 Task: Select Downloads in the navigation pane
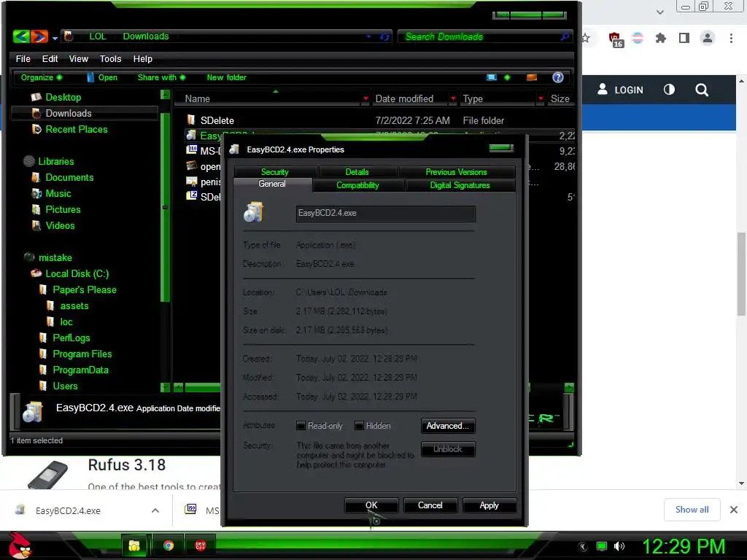tap(68, 113)
